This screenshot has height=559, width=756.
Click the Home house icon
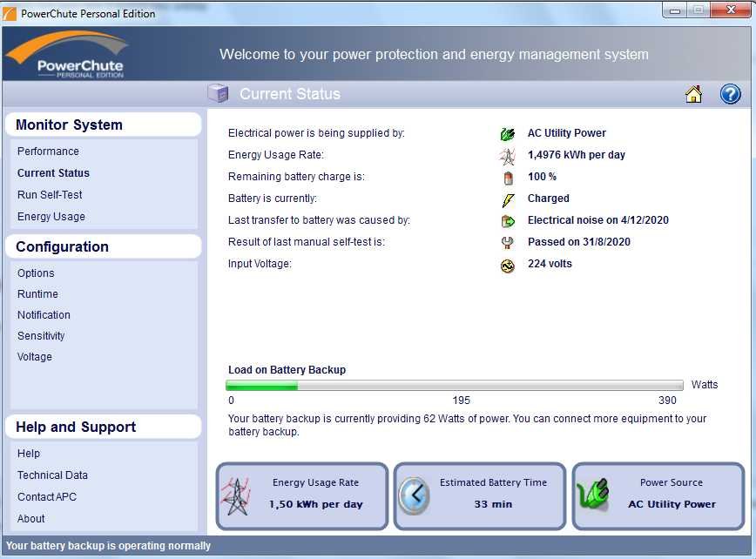(x=693, y=94)
